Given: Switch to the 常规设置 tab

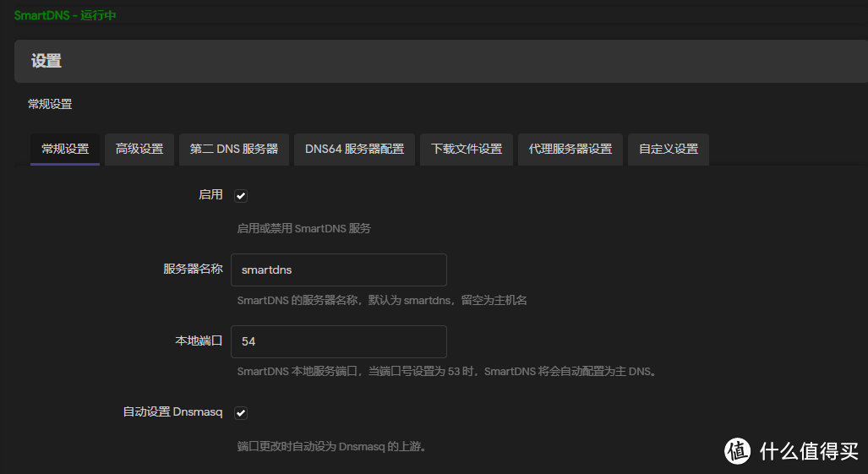Looking at the screenshot, I should (x=65, y=150).
